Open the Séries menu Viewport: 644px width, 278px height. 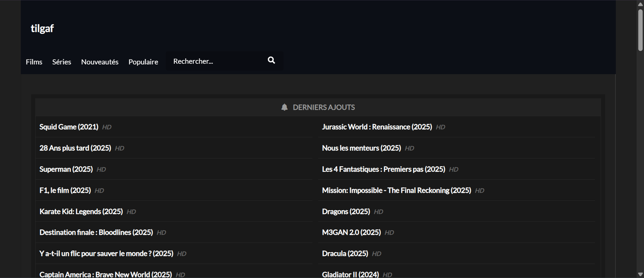[x=62, y=62]
